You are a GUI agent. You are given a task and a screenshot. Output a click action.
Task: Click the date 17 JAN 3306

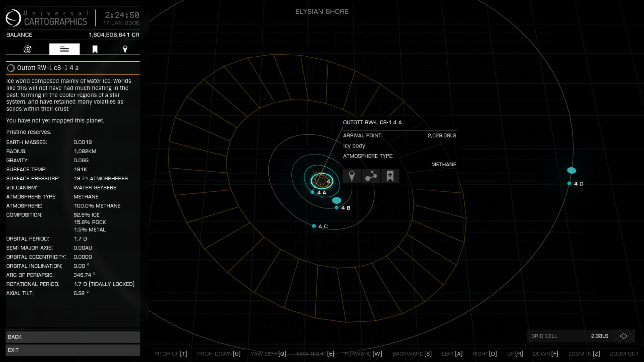coord(121,23)
